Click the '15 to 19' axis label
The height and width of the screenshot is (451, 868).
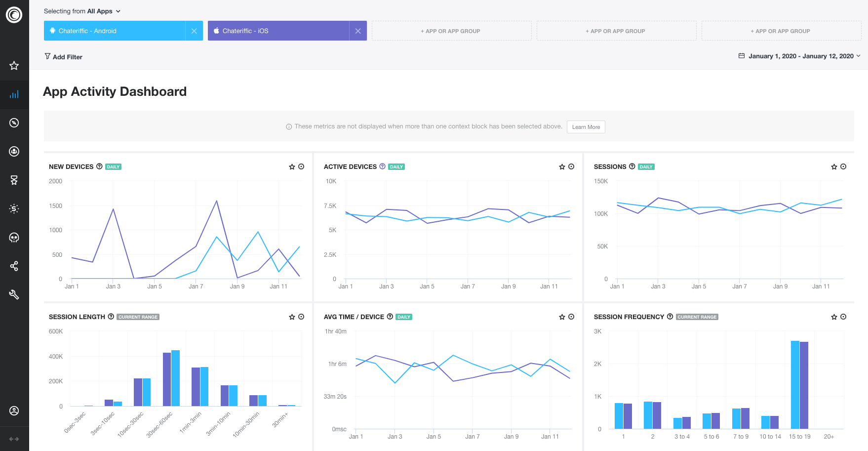(x=799, y=437)
